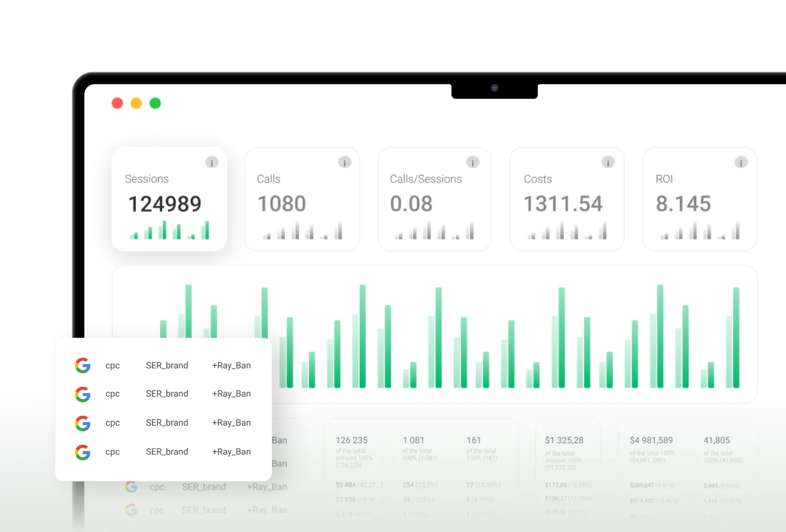Open the Calls card info tooltip
Screen dimensions: 786x532
click(344, 162)
